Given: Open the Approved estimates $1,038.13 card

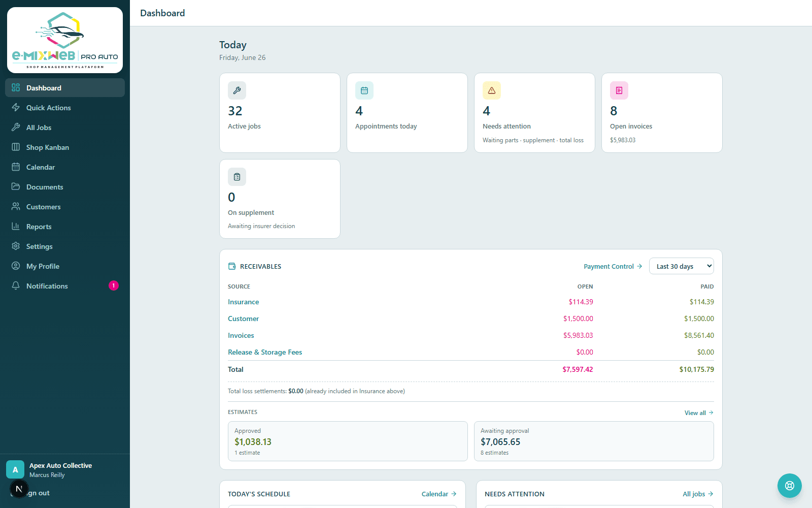Looking at the screenshot, I should [348, 441].
